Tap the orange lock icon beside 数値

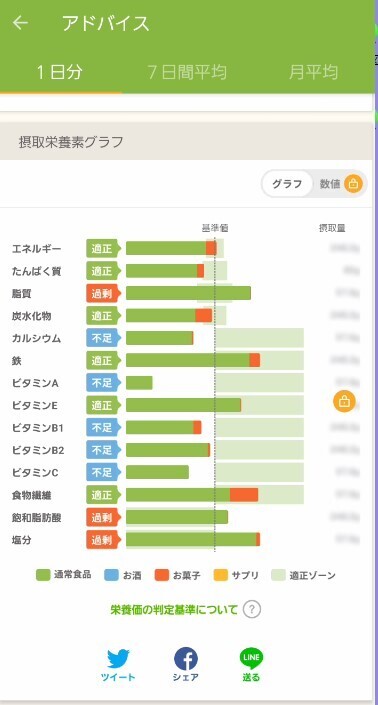(x=353, y=183)
